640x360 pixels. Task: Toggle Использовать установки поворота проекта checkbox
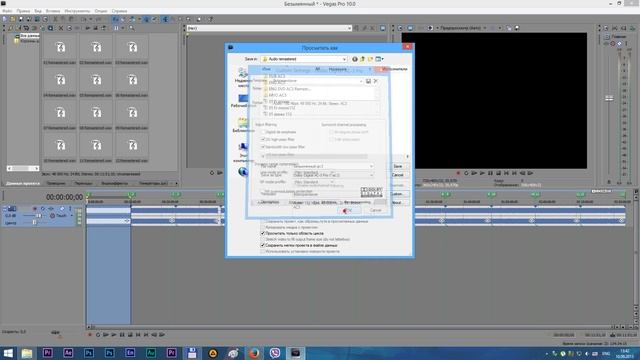263,252
